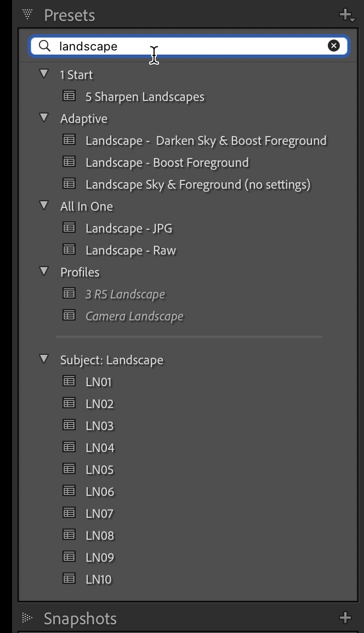Click the magnifying glass search icon
364x633 pixels.
click(44, 46)
